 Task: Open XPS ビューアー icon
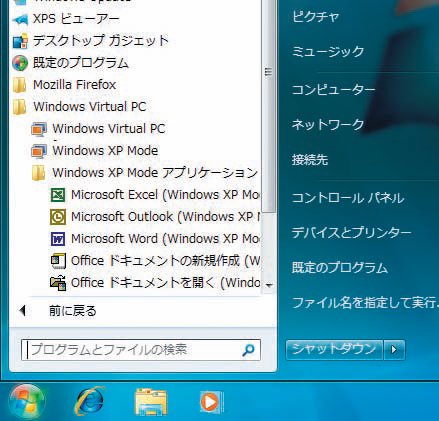click(x=20, y=19)
